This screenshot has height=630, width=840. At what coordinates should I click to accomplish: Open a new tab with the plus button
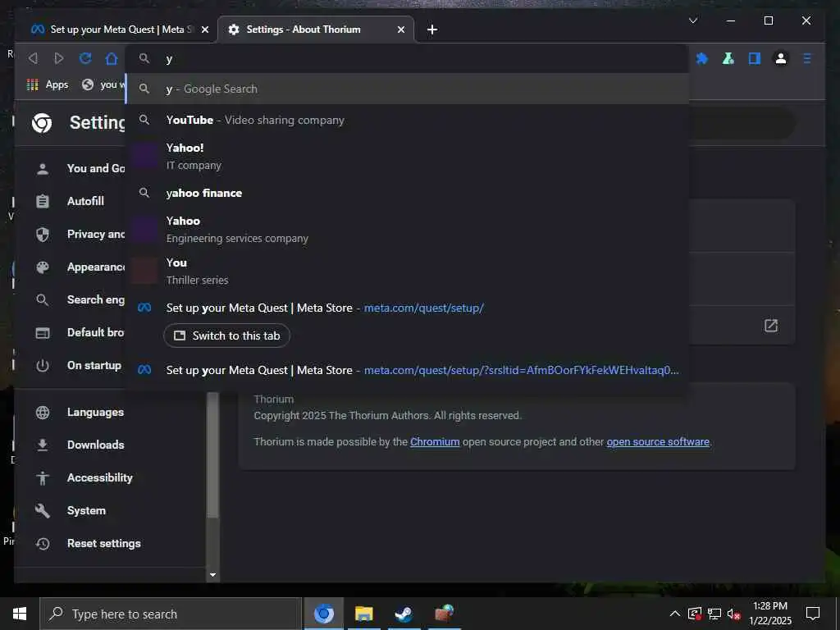tap(432, 30)
